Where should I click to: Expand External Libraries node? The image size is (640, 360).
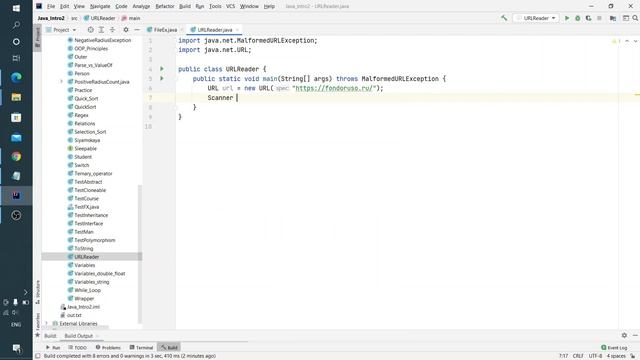pos(47,323)
